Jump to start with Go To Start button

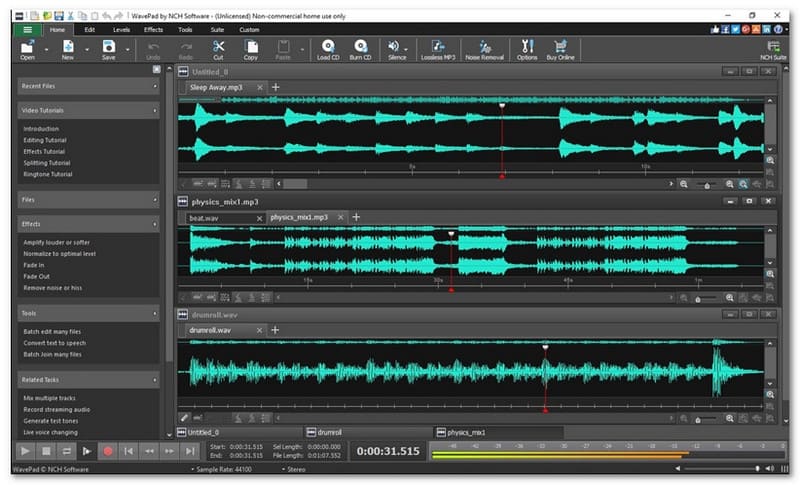[128, 451]
